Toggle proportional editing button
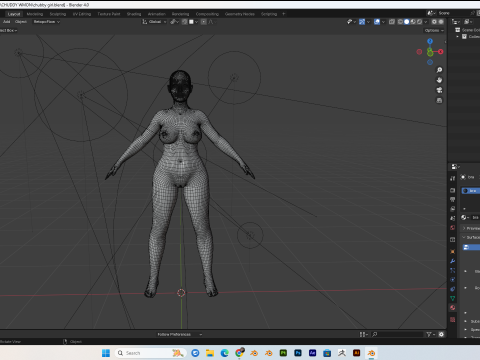The image size is (480, 360). click(204, 22)
